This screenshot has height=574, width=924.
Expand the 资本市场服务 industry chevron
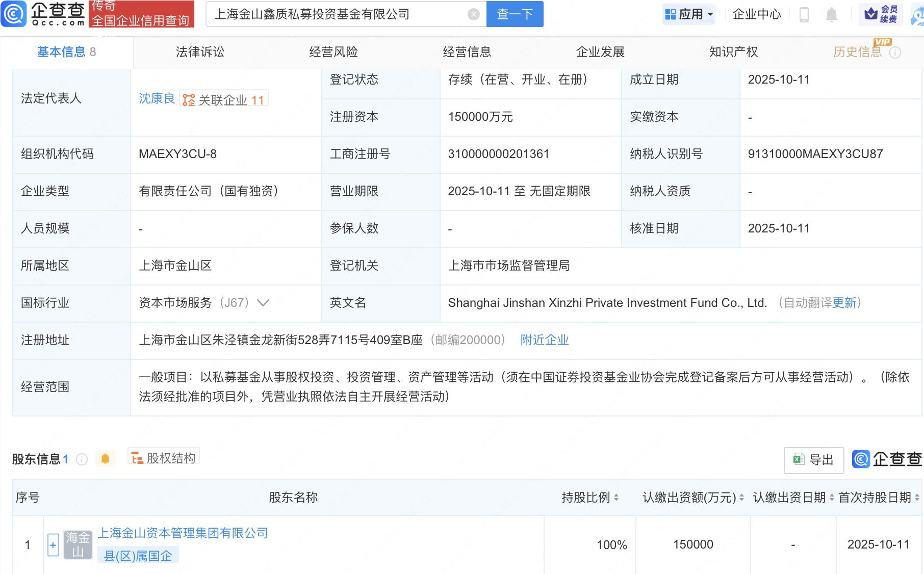pos(263,303)
